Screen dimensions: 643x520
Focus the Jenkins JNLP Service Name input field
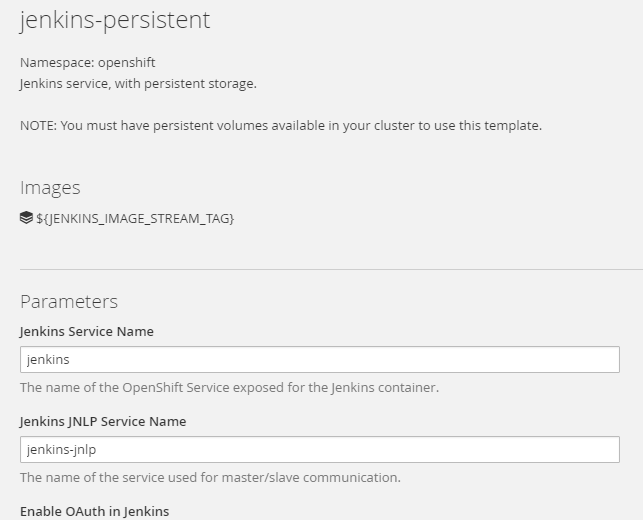[x=320, y=450]
